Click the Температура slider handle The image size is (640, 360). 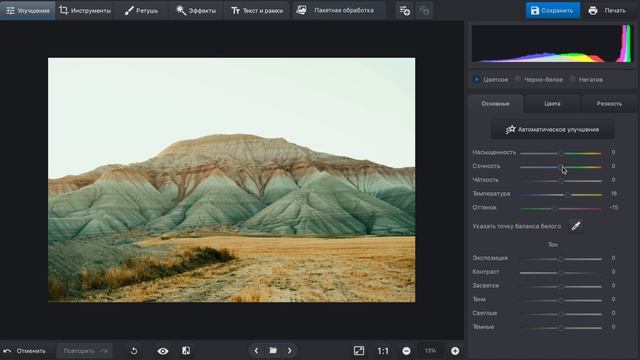(x=567, y=195)
